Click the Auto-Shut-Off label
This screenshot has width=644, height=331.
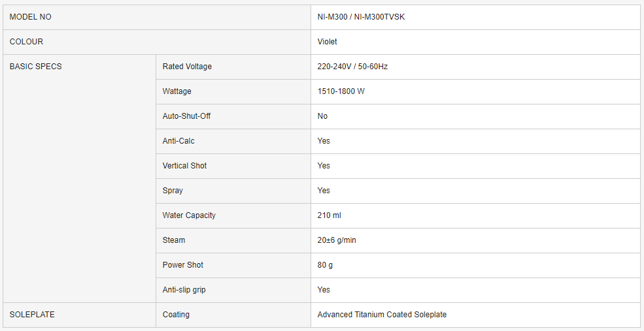click(x=186, y=116)
